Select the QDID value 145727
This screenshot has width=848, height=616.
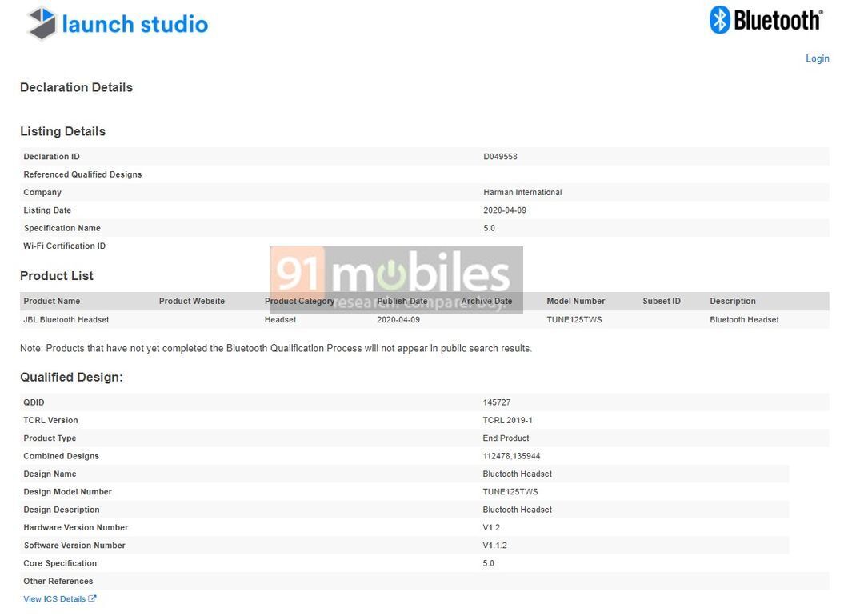[497, 403]
